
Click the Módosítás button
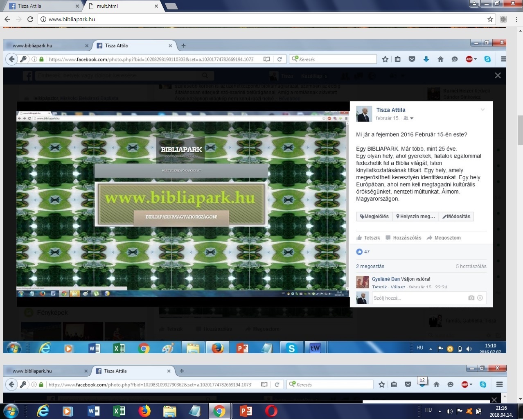456,217
